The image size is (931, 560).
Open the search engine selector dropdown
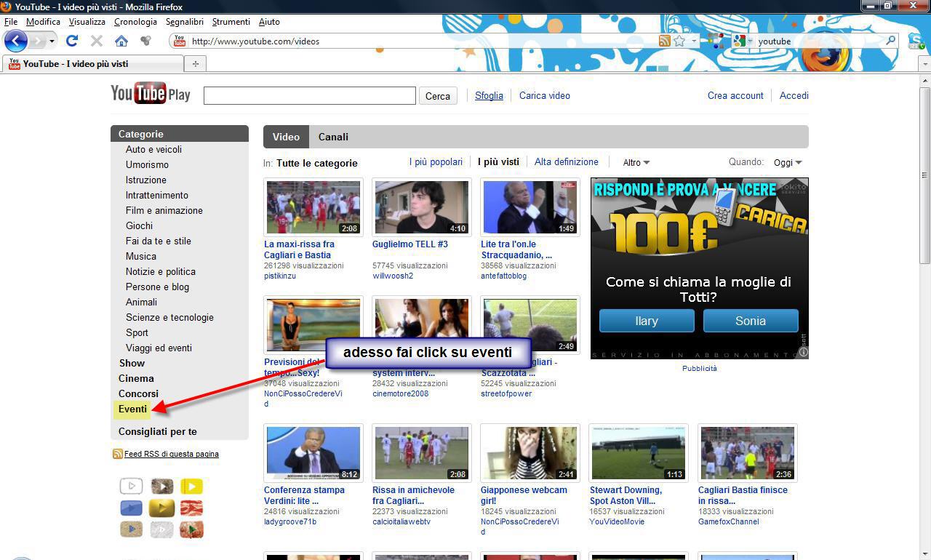(x=751, y=41)
